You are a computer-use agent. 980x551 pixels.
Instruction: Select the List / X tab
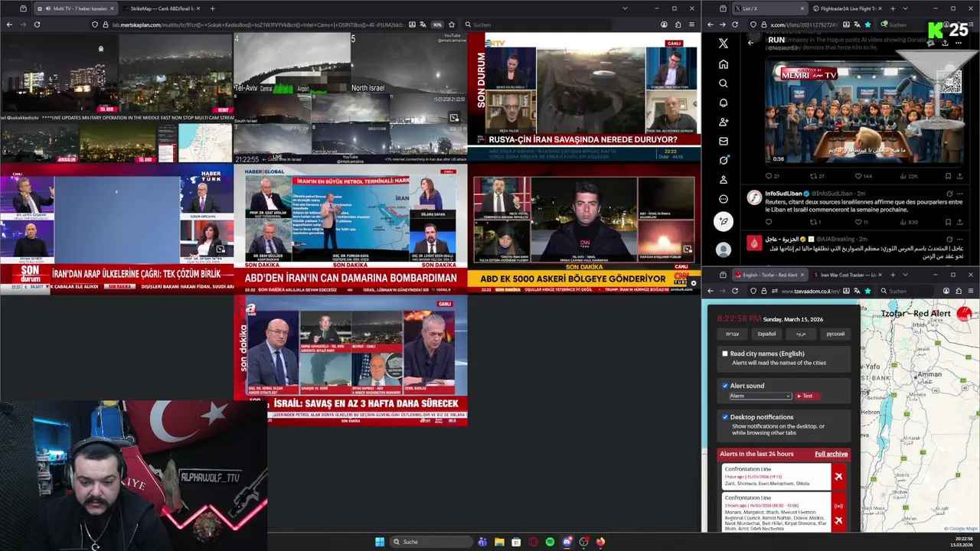(x=769, y=8)
